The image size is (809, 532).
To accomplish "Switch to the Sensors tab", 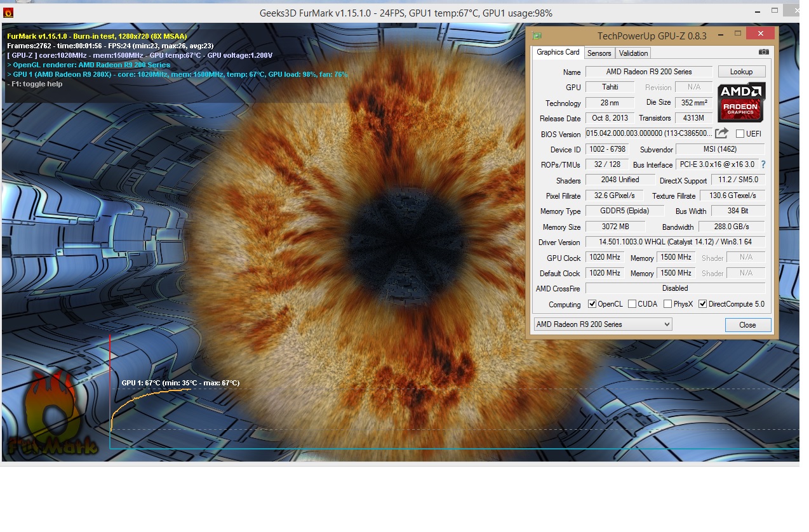I will [599, 53].
